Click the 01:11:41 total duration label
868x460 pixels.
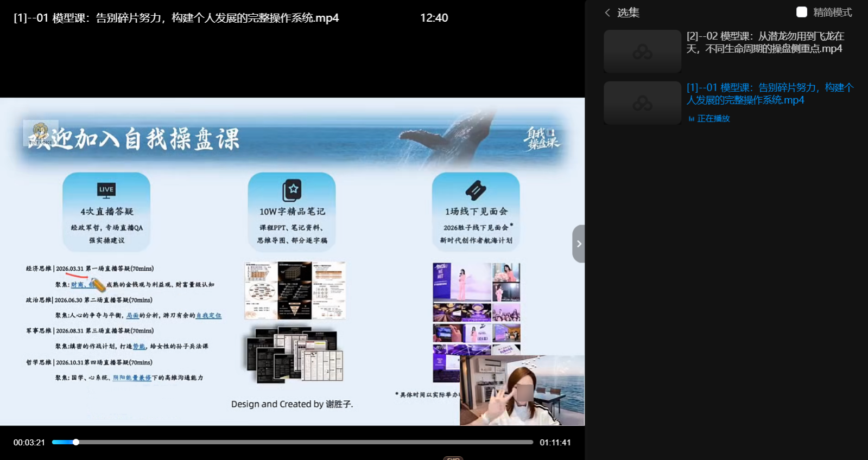(555, 443)
